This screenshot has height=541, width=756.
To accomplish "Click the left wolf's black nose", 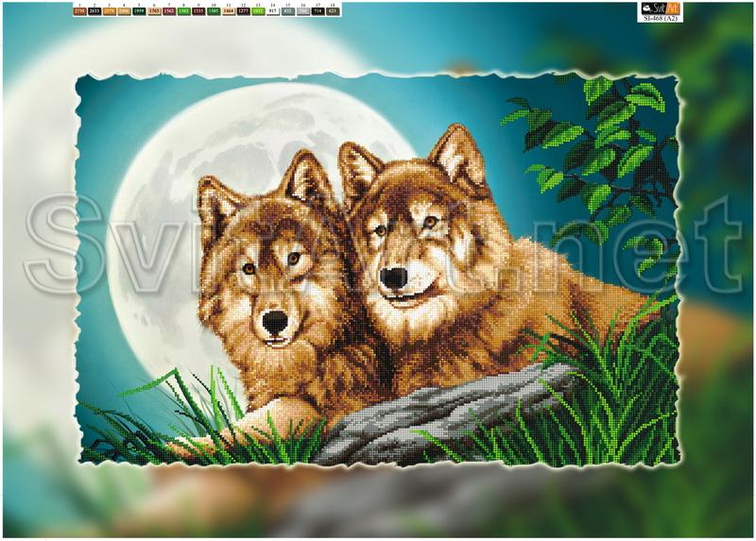I will click(276, 323).
